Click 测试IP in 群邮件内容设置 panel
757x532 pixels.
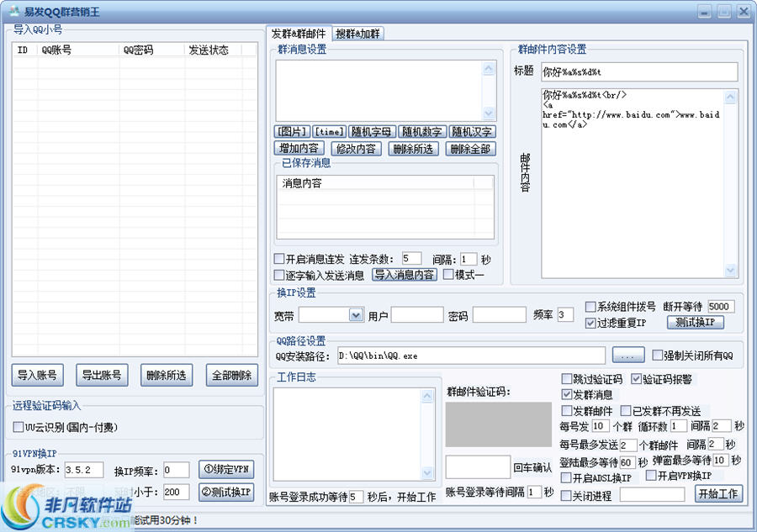coord(696,323)
